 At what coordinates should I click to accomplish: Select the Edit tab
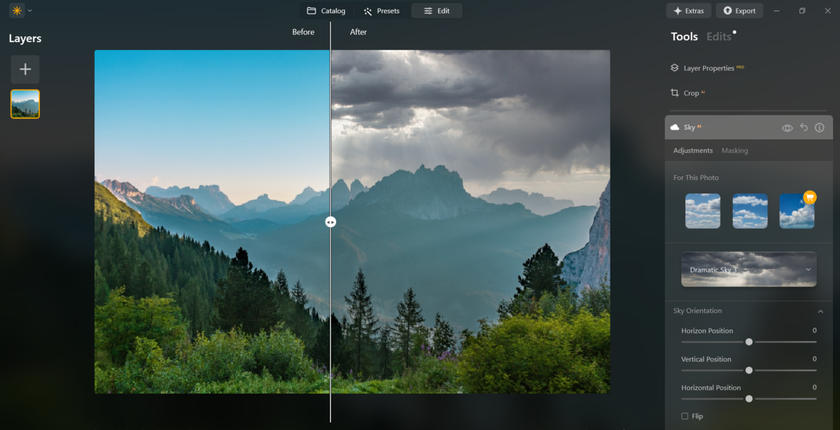(x=437, y=11)
